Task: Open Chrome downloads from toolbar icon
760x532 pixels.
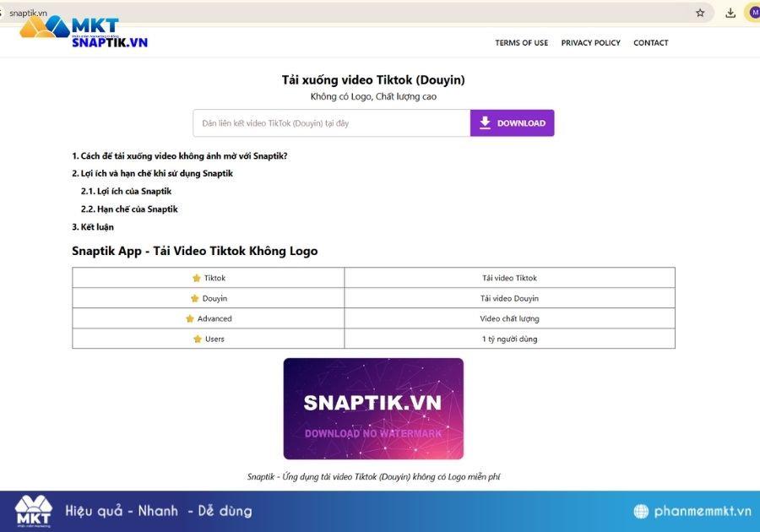Action: (x=729, y=13)
